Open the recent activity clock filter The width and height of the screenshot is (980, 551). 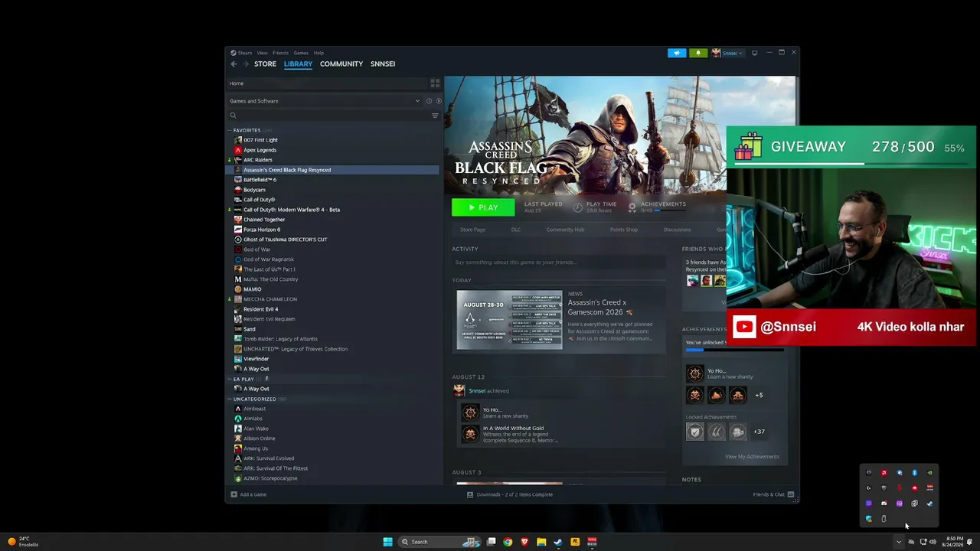coord(429,101)
